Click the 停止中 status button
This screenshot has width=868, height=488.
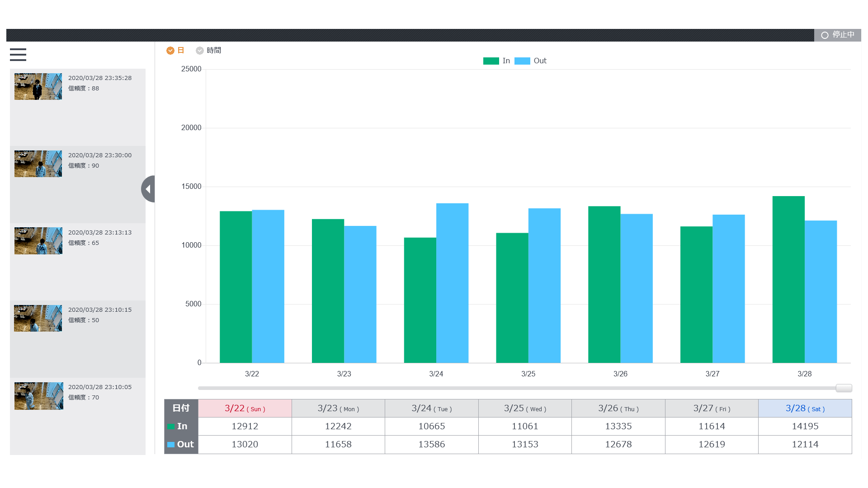point(838,35)
